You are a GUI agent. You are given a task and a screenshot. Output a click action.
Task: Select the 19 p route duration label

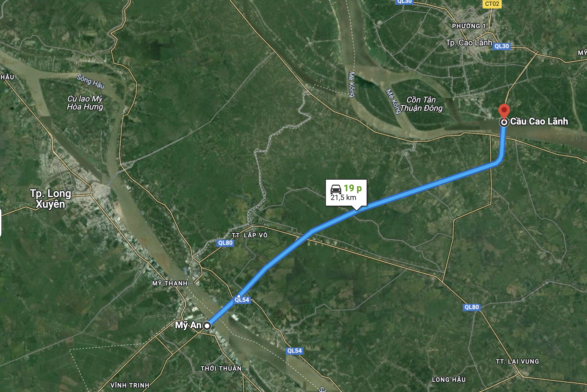tap(353, 188)
